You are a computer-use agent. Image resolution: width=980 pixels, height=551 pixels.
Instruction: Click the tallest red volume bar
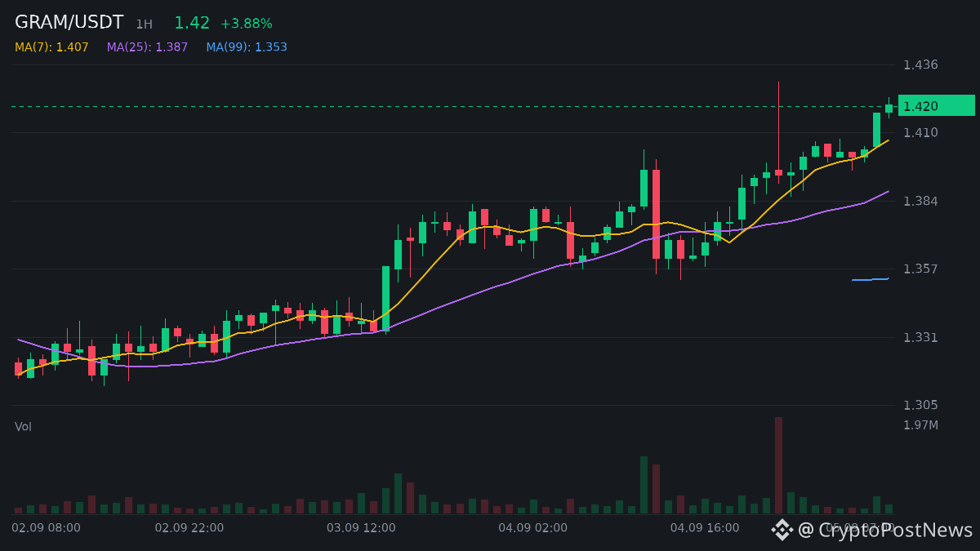coord(778,465)
